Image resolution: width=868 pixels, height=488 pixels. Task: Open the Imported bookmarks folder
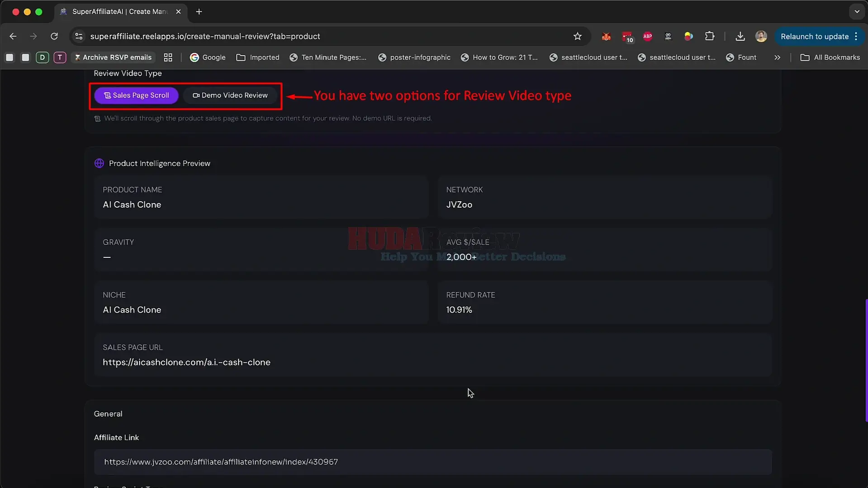point(258,57)
